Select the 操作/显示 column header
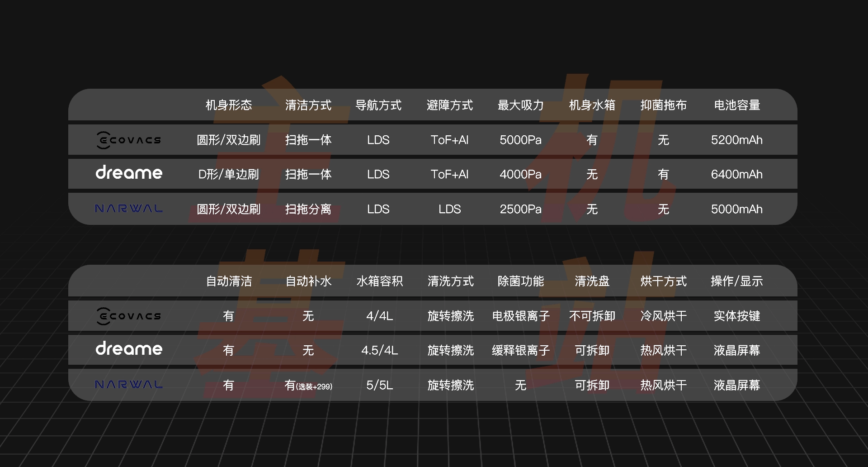The image size is (868, 467). click(x=737, y=281)
